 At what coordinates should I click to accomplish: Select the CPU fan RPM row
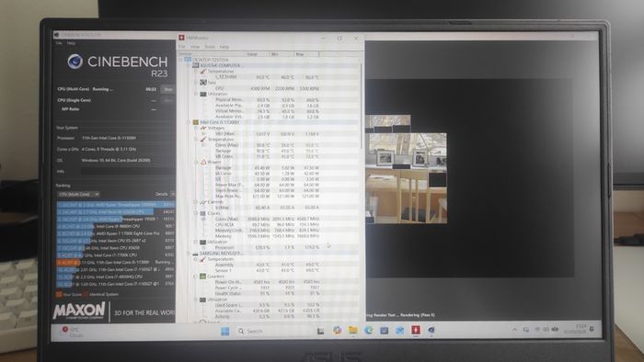tap(268, 88)
